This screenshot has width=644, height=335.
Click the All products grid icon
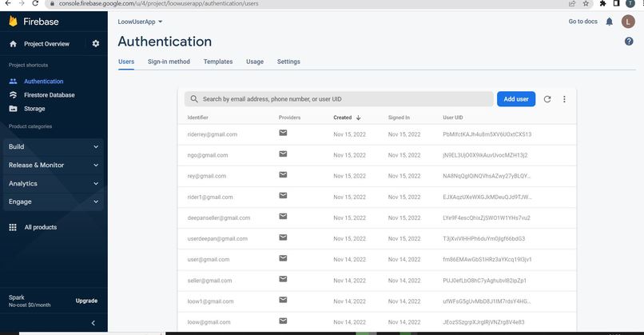pos(13,227)
